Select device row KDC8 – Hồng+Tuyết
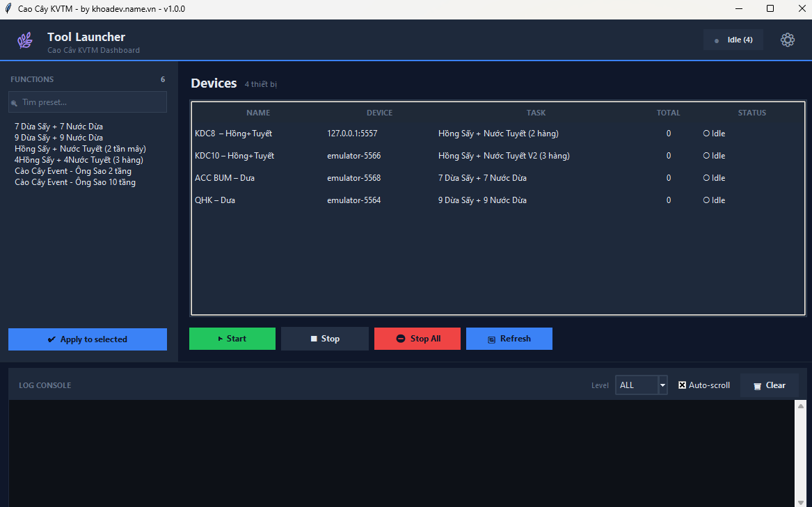The width and height of the screenshot is (812, 507). (x=498, y=134)
